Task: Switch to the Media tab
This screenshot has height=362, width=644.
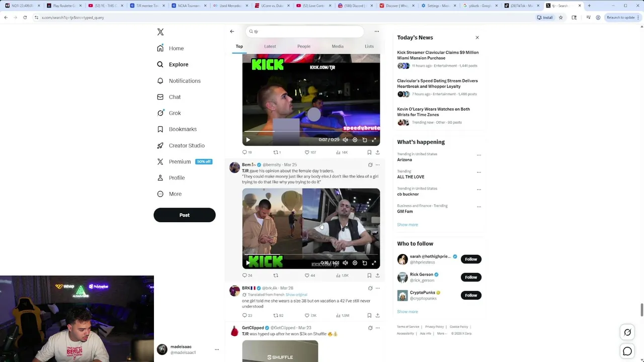Action: tap(338, 46)
